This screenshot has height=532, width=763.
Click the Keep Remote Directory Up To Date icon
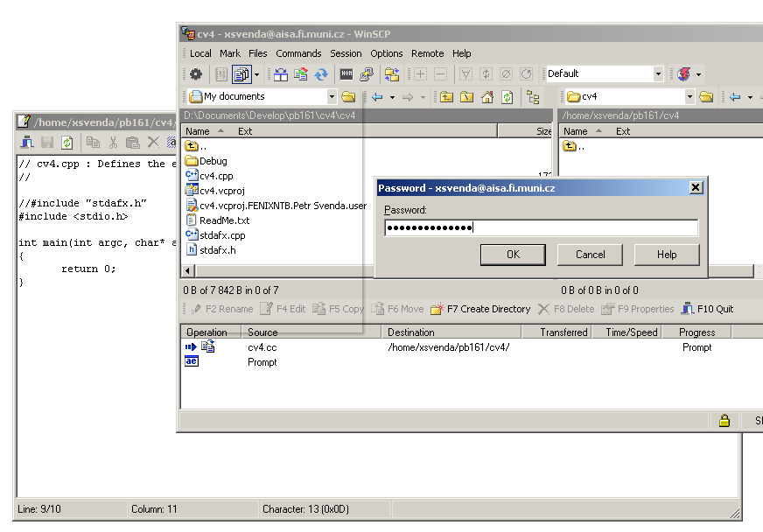click(x=321, y=74)
